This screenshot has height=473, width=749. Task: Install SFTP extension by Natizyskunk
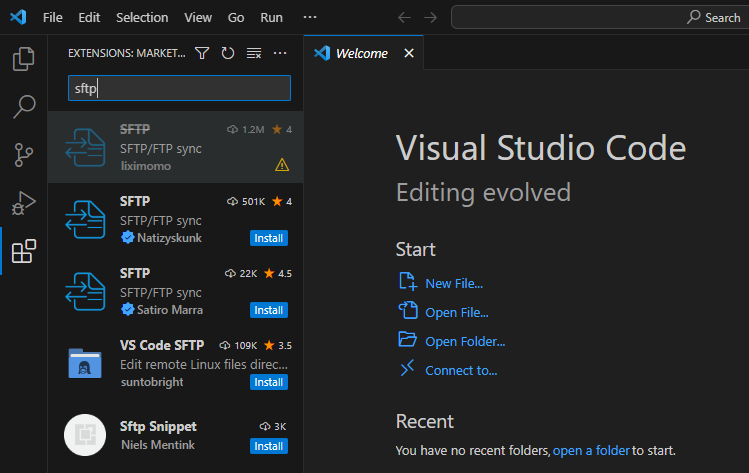point(268,238)
